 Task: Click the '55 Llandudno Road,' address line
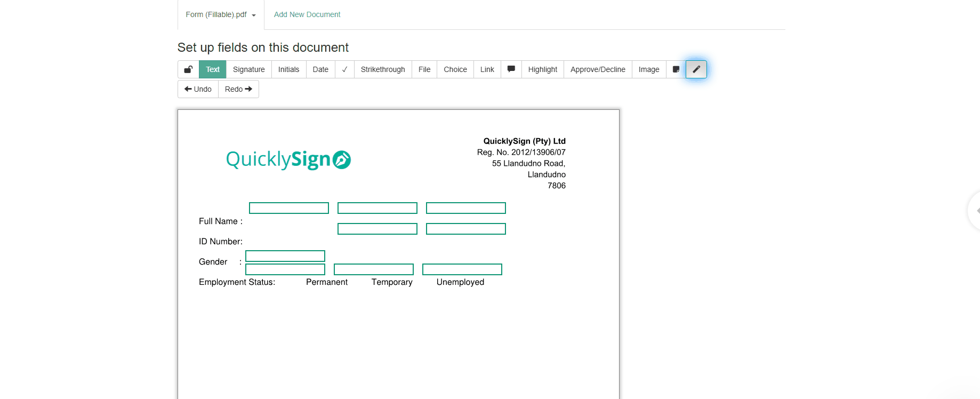(529, 163)
